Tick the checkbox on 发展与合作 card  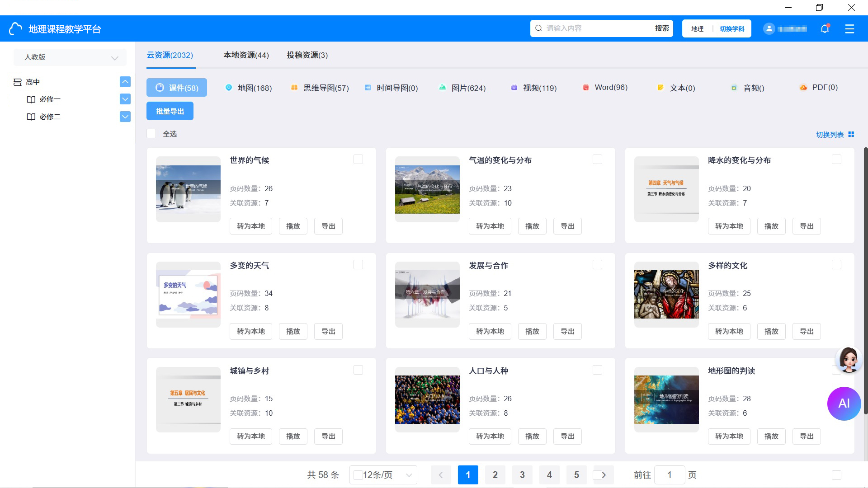pyautogui.click(x=597, y=265)
